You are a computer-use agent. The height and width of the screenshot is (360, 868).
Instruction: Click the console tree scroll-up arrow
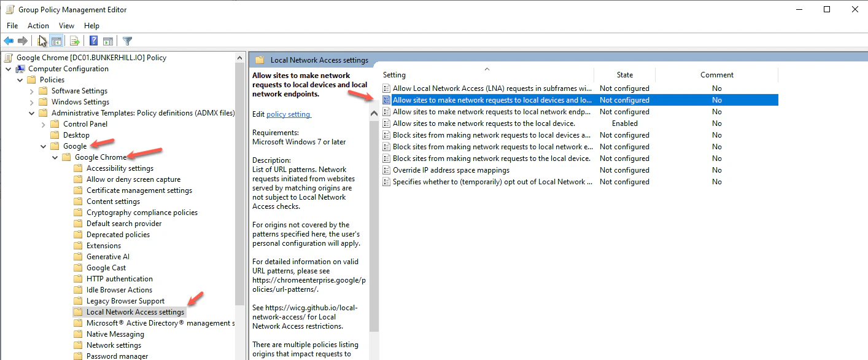[240, 57]
